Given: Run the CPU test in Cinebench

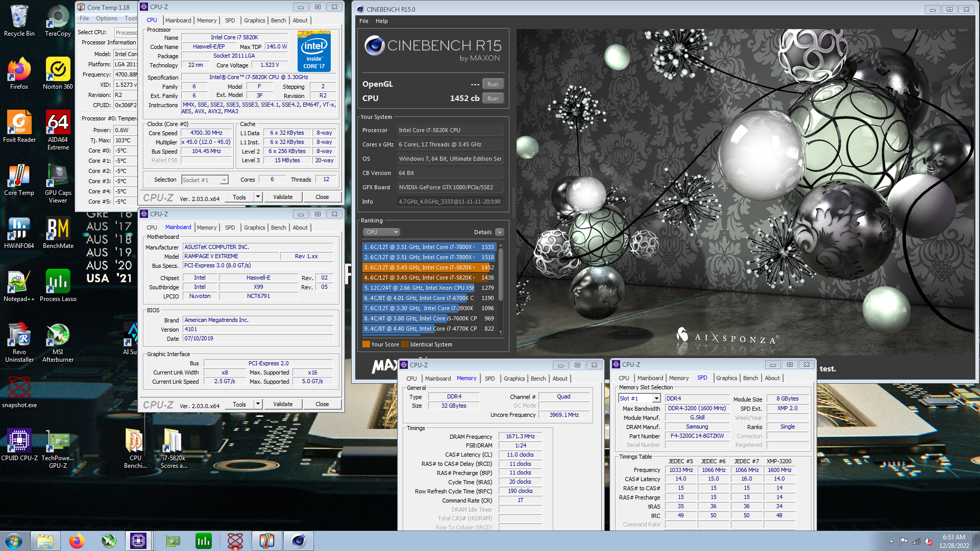Looking at the screenshot, I should (x=493, y=98).
